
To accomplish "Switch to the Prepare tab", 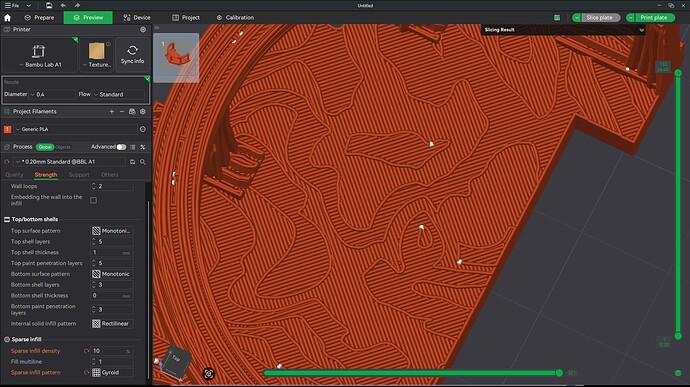I will coord(39,18).
